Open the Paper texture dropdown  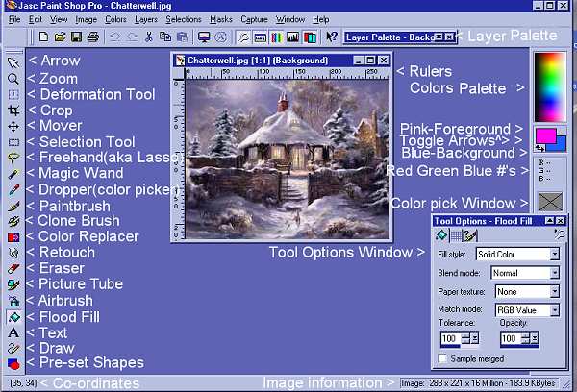555,291
